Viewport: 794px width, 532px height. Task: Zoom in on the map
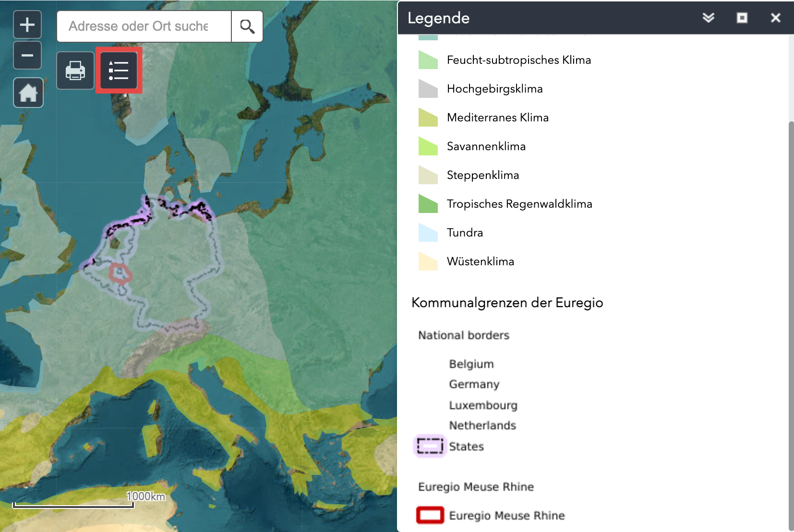27,24
